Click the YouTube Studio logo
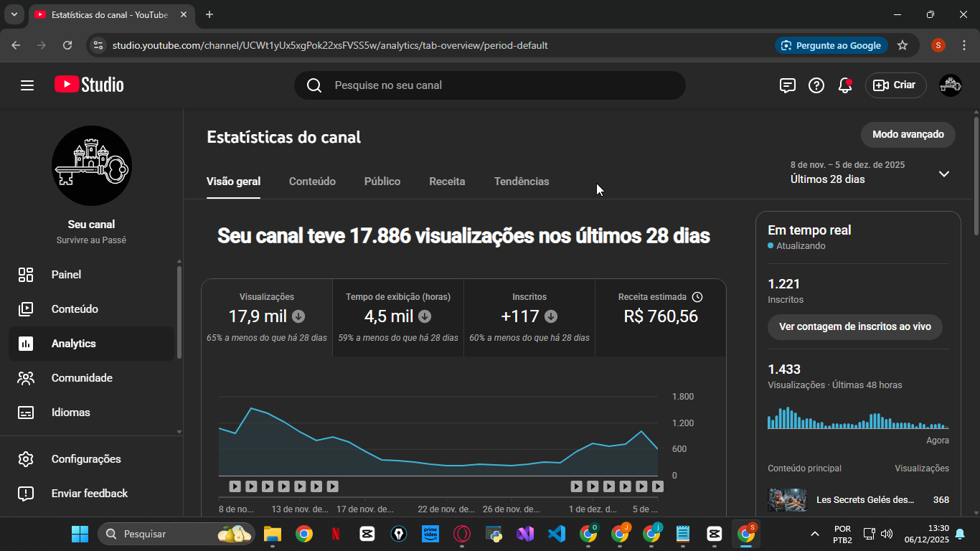 pyautogui.click(x=89, y=85)
